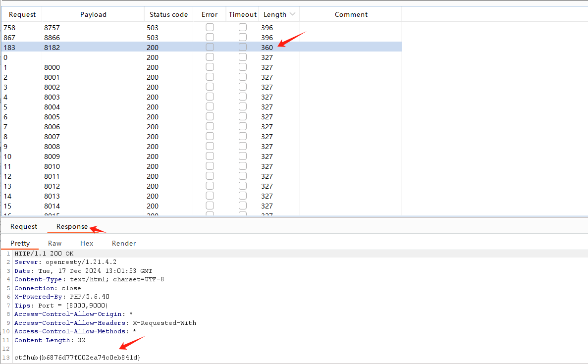Open the Pretty view of the response

pyautogui.click(x=20, y=243)
